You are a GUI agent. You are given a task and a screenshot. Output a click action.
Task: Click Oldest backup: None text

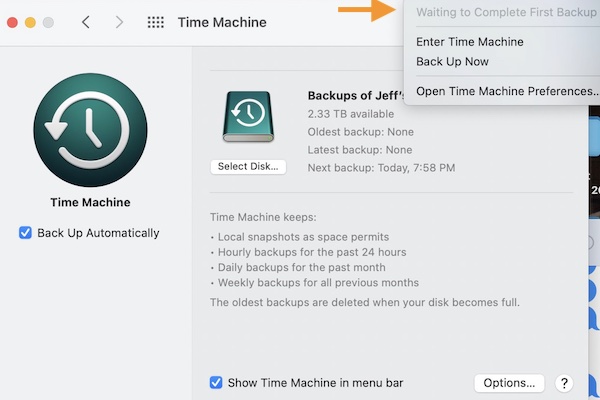(360, 132)
